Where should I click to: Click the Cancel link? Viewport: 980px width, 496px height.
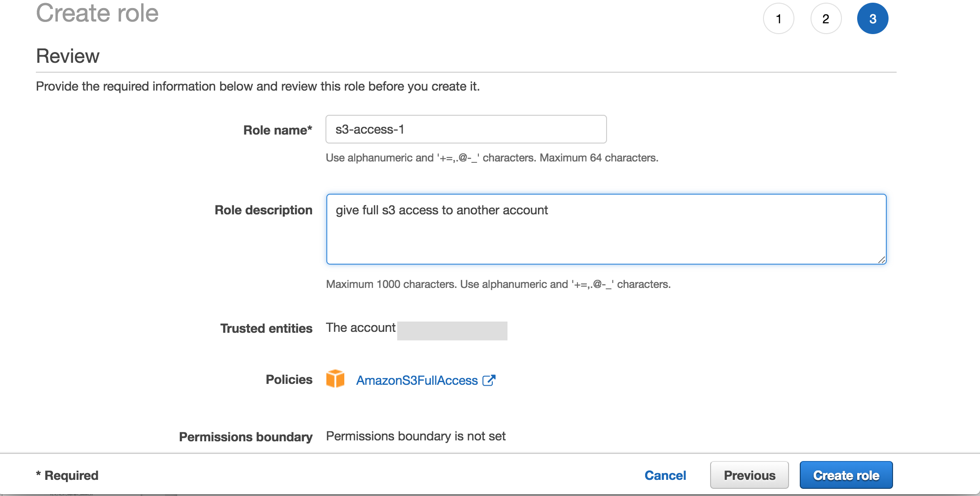(x=665, y=475)
